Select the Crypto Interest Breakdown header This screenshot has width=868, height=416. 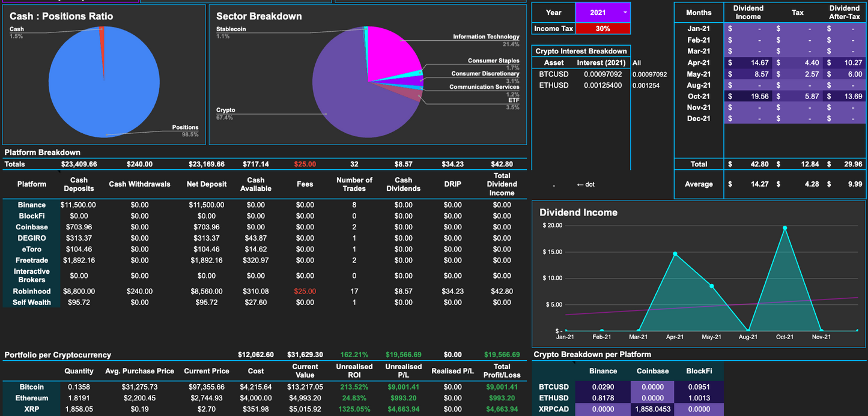[x=581, y=50]
